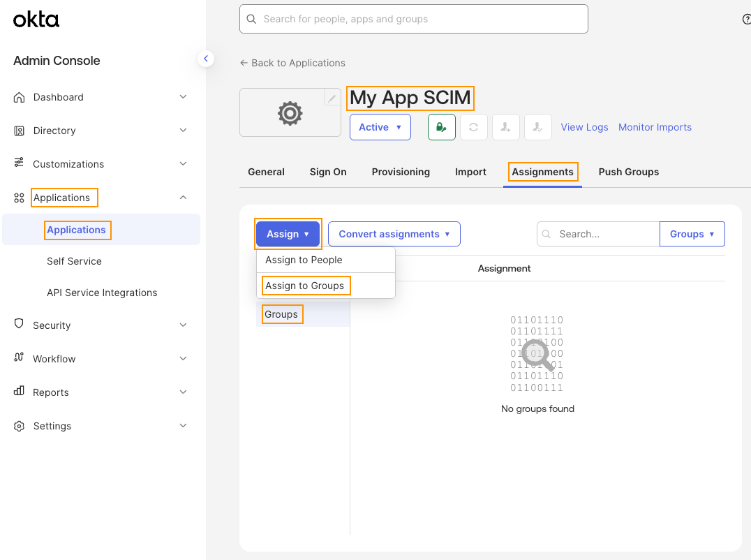The height and width of the screenshot is (560, 751).
Task: Open the Assign dropdown button
Action: pyautogui.click(x=288, y=234)
